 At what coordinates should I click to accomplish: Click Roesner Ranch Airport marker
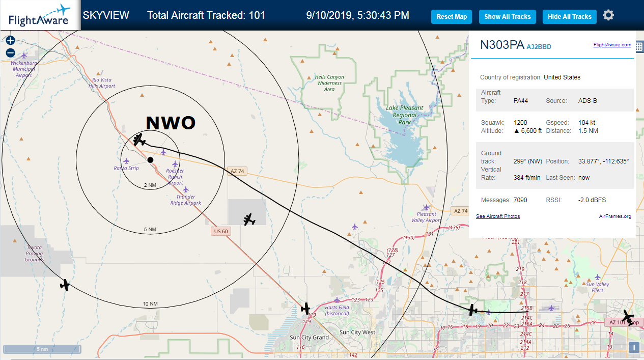(x=175, y=164)
